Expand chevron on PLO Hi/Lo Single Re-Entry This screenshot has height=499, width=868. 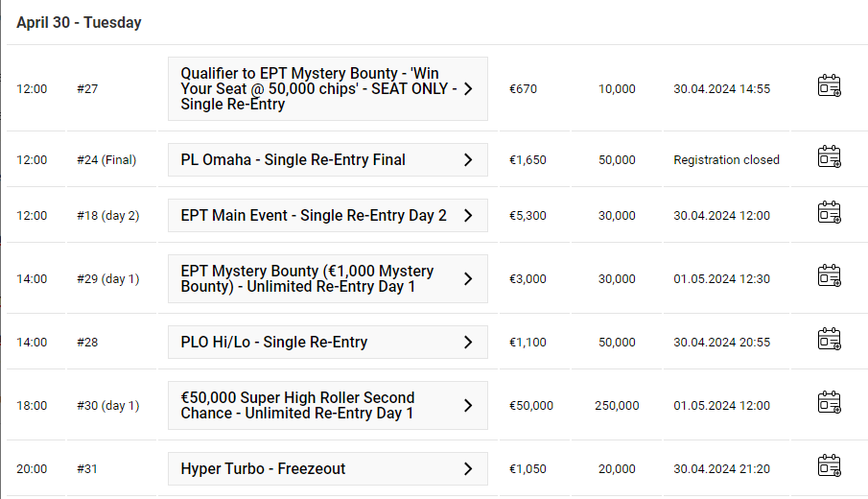pyautogui.click(x=468, y=343)
